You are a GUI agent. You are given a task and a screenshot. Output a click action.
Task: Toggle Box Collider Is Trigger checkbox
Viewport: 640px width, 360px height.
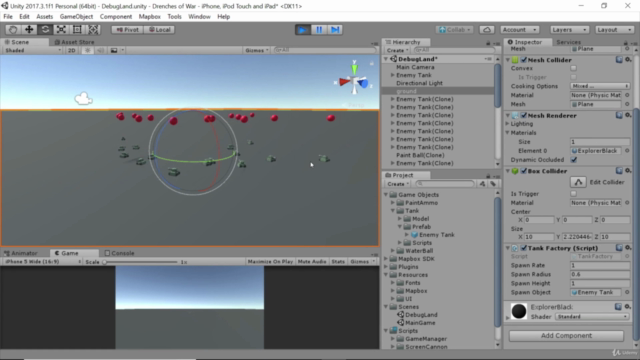[x=573, y=194]
